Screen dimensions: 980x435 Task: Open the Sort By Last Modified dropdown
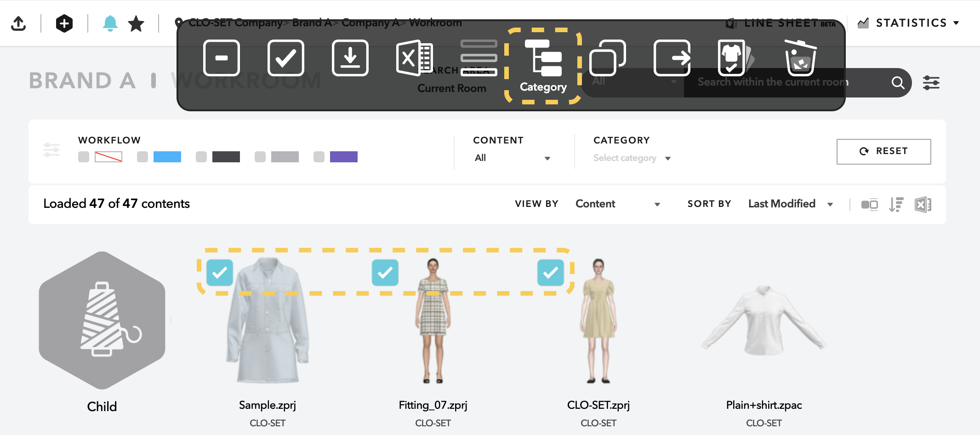coord(791,204)
